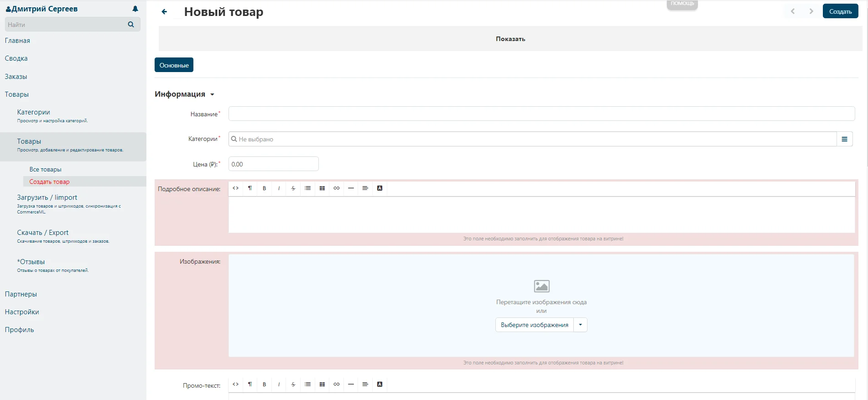This screenshot has height=400, width=868.
Task: Open Дмитрий Сергеев user profile
Action: [x=42, y=9]
